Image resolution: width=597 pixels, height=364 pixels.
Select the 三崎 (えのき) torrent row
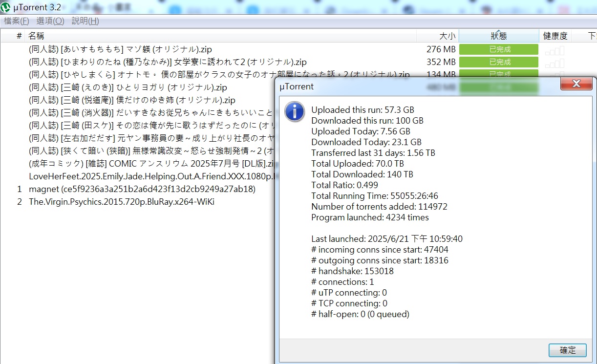click(x=128, y=87)
